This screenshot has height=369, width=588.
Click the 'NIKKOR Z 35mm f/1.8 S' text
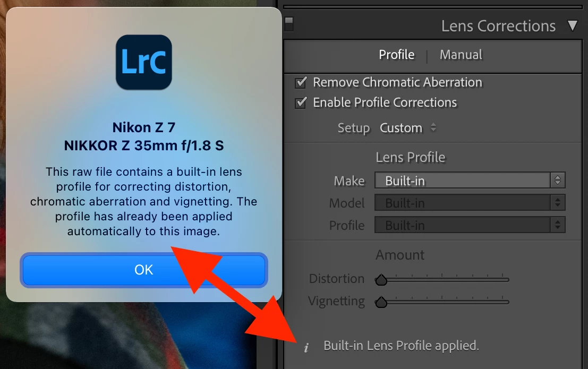143,145
